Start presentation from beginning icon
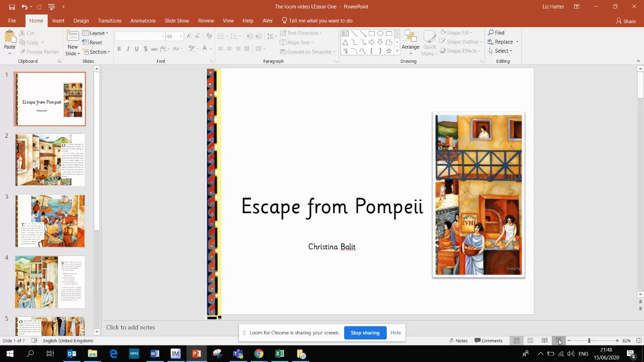 coord(51,7)
